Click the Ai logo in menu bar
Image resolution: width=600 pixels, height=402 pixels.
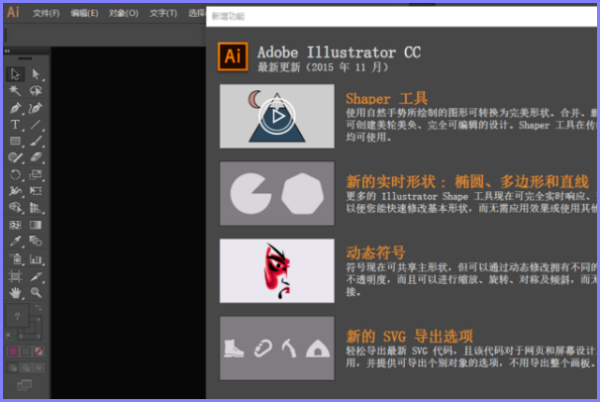click(x=13, y=12)
